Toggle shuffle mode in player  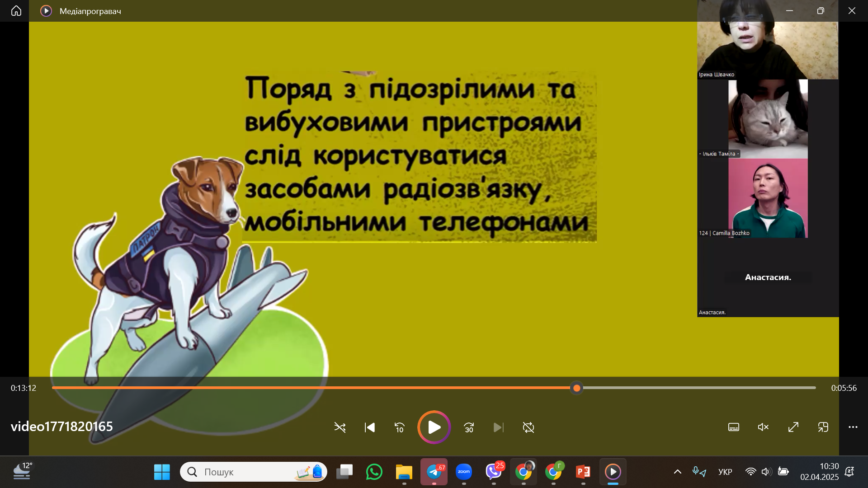(x=340, y=427)
